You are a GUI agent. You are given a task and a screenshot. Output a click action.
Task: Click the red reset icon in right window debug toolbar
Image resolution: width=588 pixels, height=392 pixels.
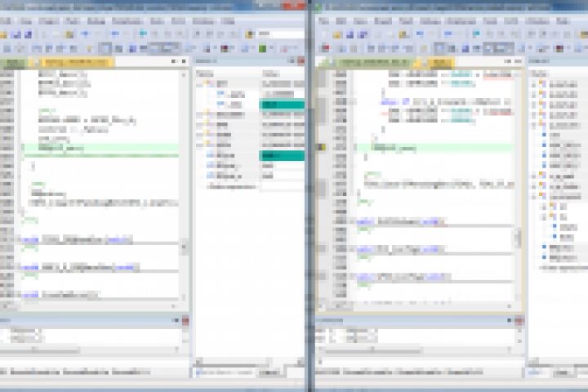(326, 48)
